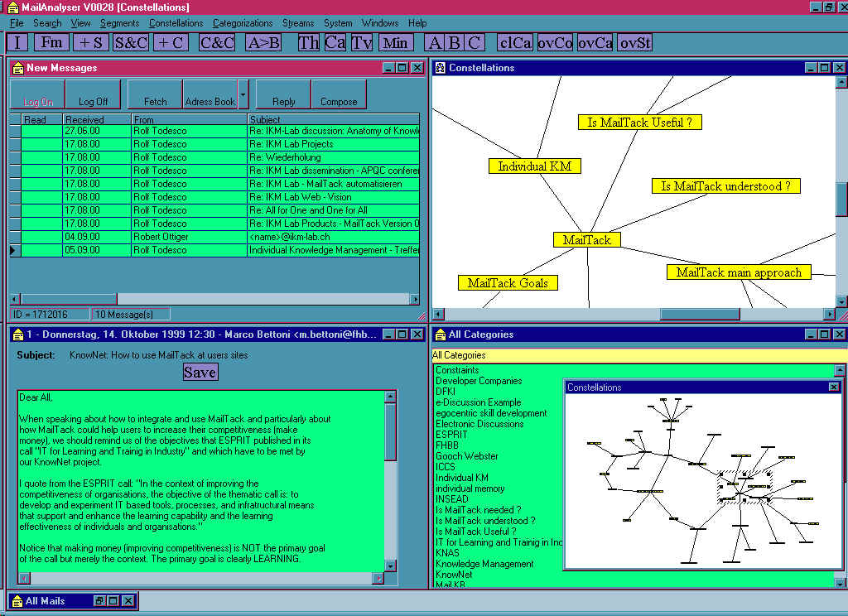Activate the A>B toolbar button

pos(263,42)
